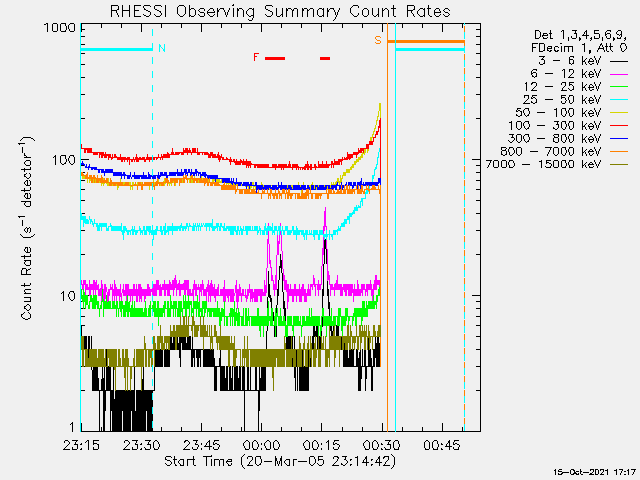The height and width of the screenshot is (480, 640).
Task: Click the 100 count rate axis label
Action: point(64,160)
